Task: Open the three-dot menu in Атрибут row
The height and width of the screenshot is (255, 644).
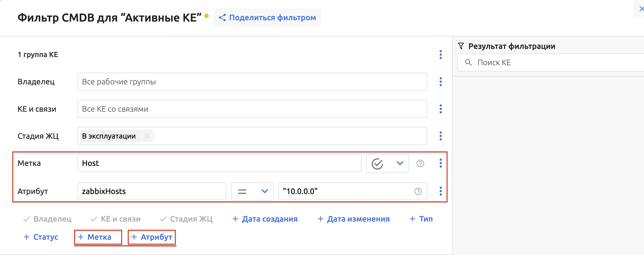Action: [x=440, y=191]
